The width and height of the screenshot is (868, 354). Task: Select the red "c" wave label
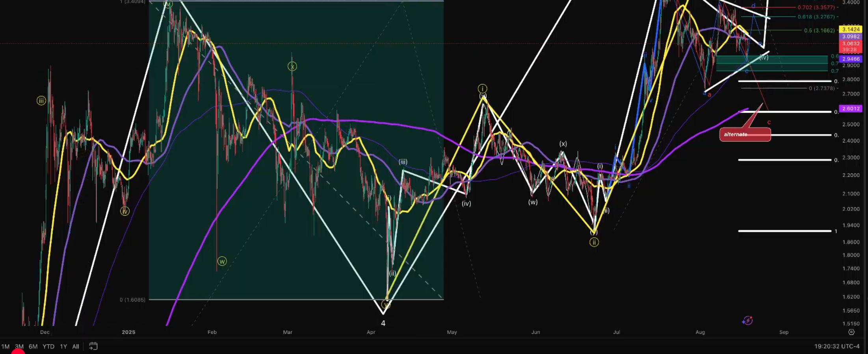click(769, 122)
